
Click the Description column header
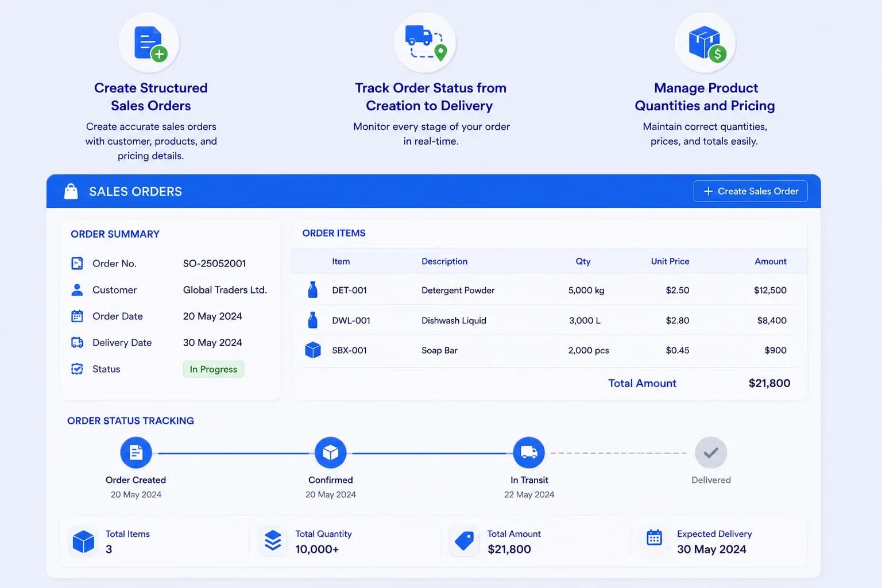pos(444,261)
